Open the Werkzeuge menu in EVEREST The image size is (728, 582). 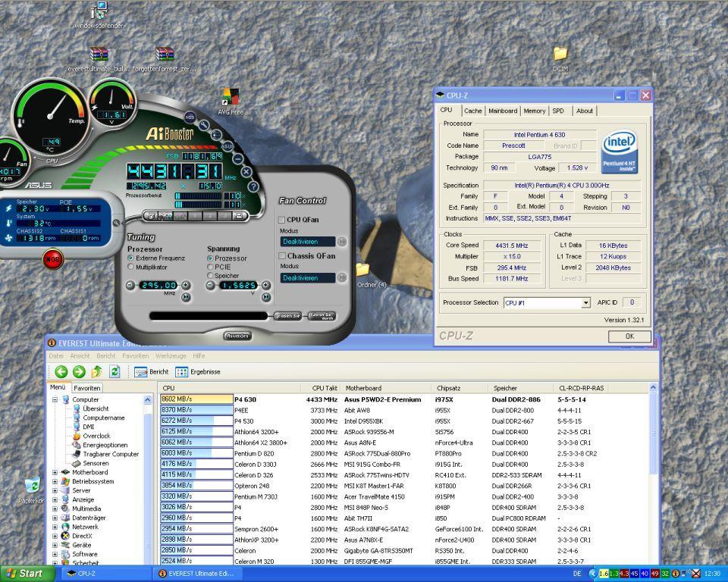tap(171, 356)
